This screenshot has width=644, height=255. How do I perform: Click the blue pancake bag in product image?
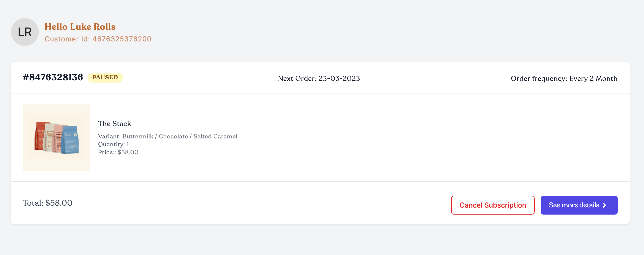(70, 140)
